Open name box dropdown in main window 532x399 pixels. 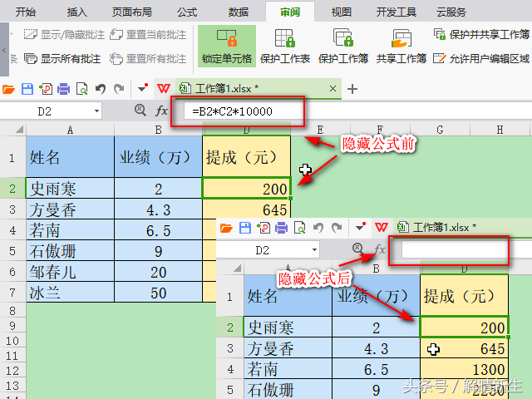coord(96,111)
